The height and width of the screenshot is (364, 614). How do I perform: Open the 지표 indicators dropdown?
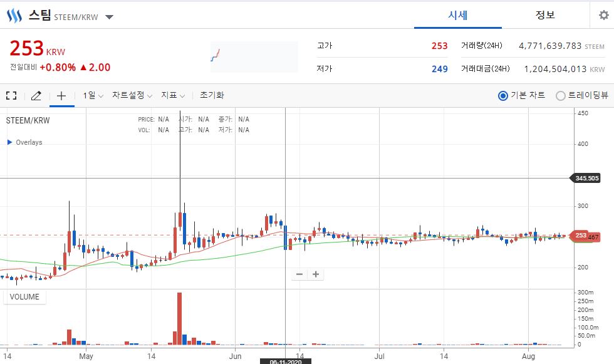(x=173, y=95)
